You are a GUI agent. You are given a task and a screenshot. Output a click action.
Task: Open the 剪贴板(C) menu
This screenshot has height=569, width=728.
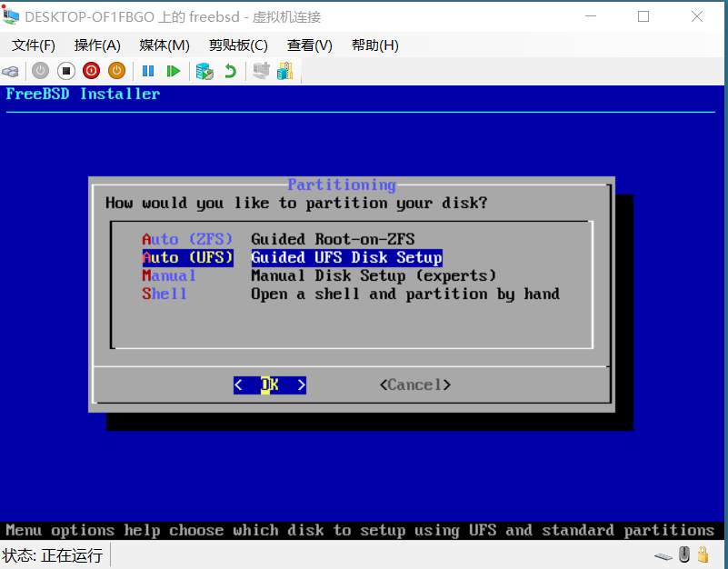238,45
